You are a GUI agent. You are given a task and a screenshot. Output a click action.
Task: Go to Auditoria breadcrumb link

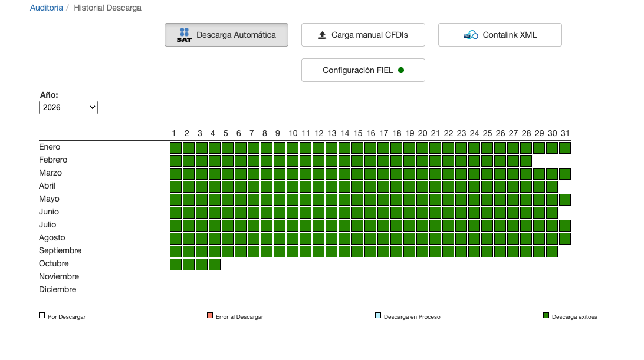(47, 8)
